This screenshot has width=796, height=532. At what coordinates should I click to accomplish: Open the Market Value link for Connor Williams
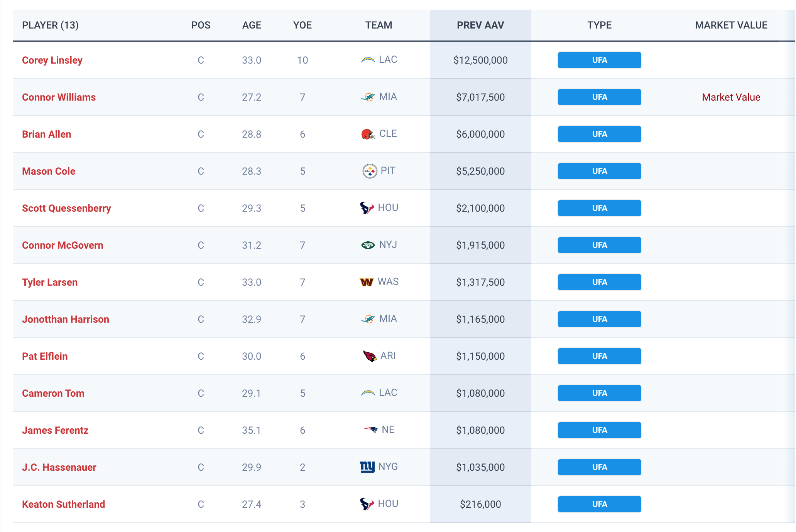pos(731,97)
